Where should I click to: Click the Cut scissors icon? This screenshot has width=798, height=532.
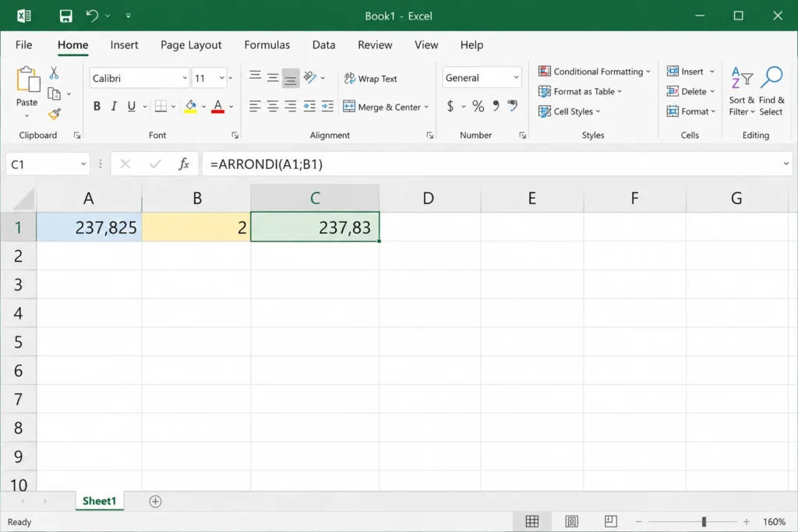click(54, 72)
